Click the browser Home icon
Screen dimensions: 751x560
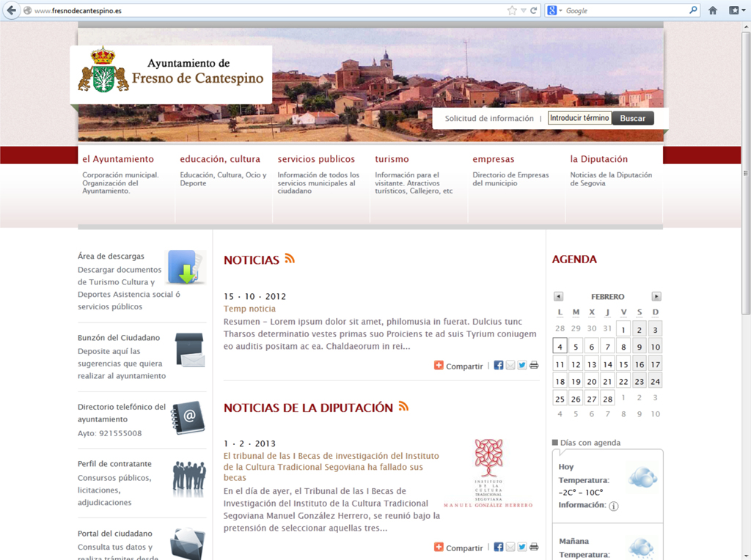[713, 10]
